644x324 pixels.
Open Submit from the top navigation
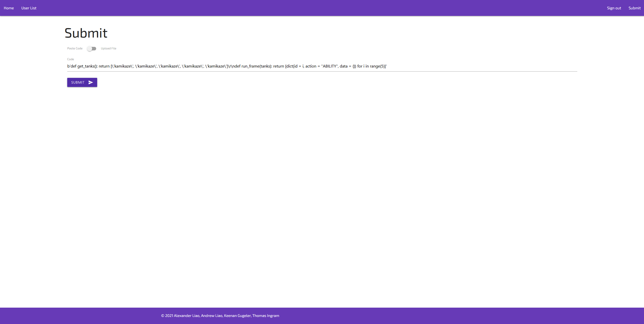[x=634, y=8]
